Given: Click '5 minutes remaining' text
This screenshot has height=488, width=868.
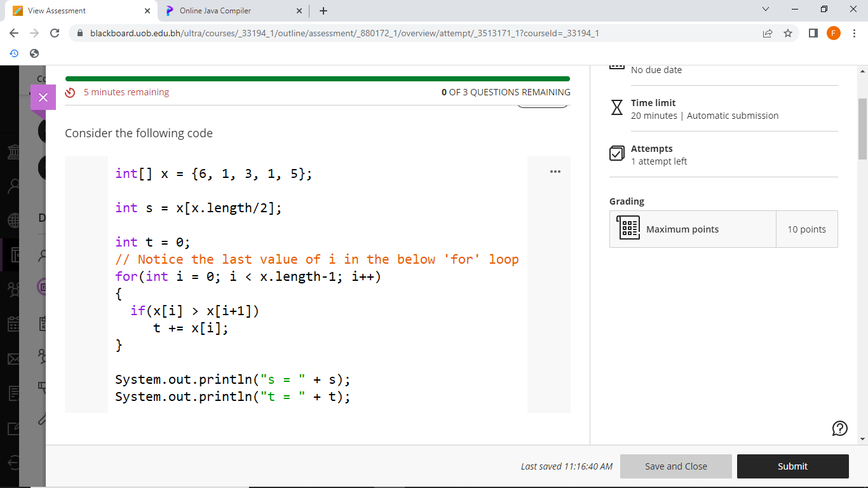Looking at the screenshot, I should [126, 92].
